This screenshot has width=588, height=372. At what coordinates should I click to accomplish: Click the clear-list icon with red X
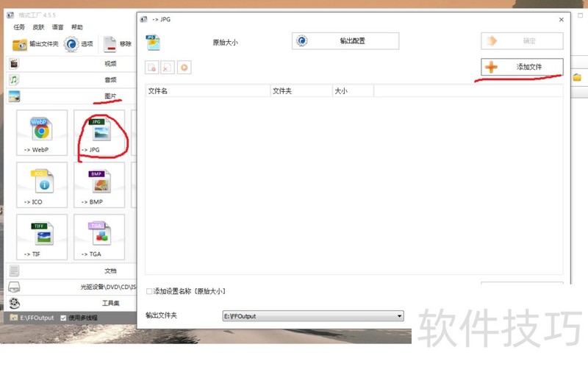168,68
